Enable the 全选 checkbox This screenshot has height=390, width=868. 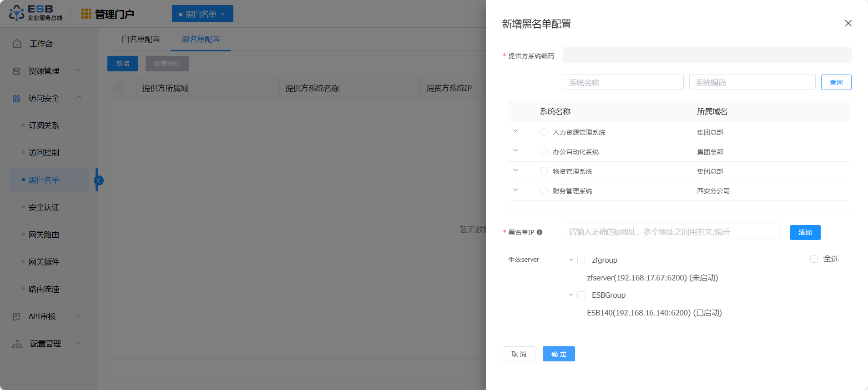tap(814, 259)
